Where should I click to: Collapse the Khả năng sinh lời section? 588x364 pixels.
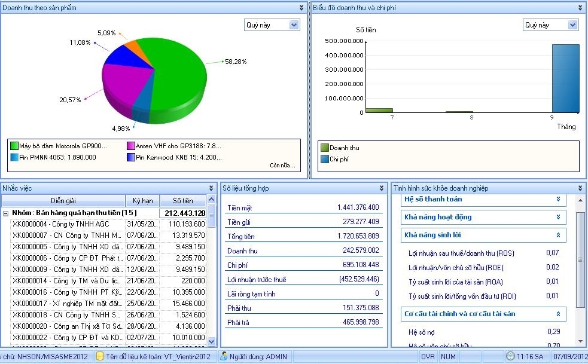pyautogui.click(x=558, y=235)
